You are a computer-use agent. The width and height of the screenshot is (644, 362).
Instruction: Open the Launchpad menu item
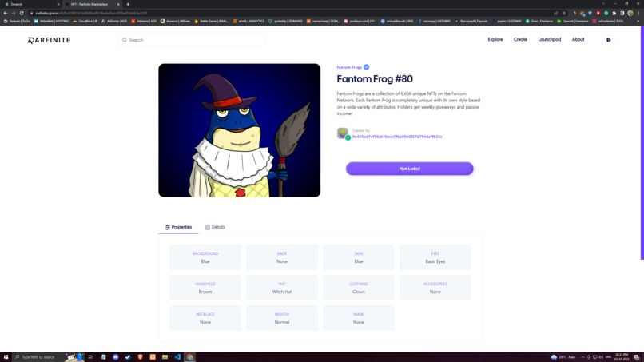point(550,39)
